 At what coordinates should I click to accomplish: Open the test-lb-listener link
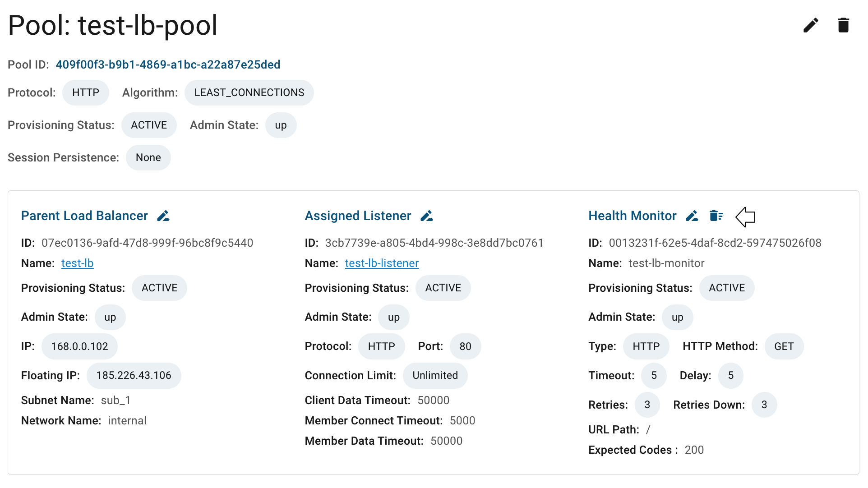(382, 263)
